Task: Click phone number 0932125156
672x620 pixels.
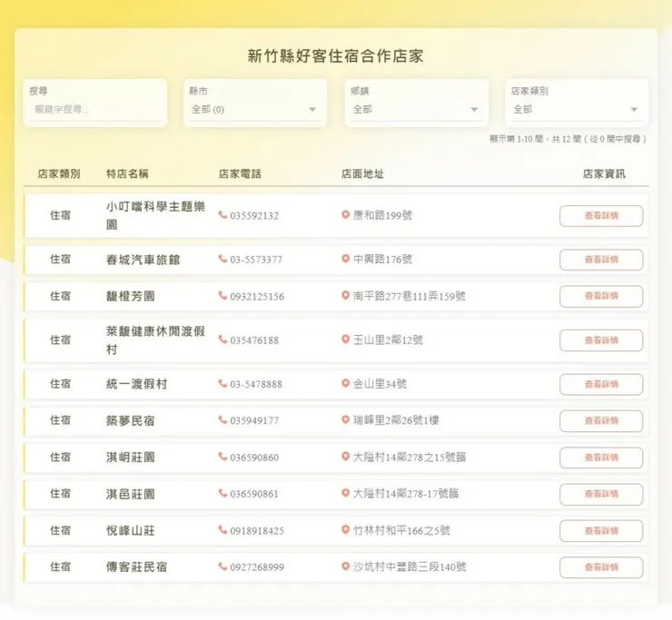Action: pyautogui.click(x=257, y=297)
